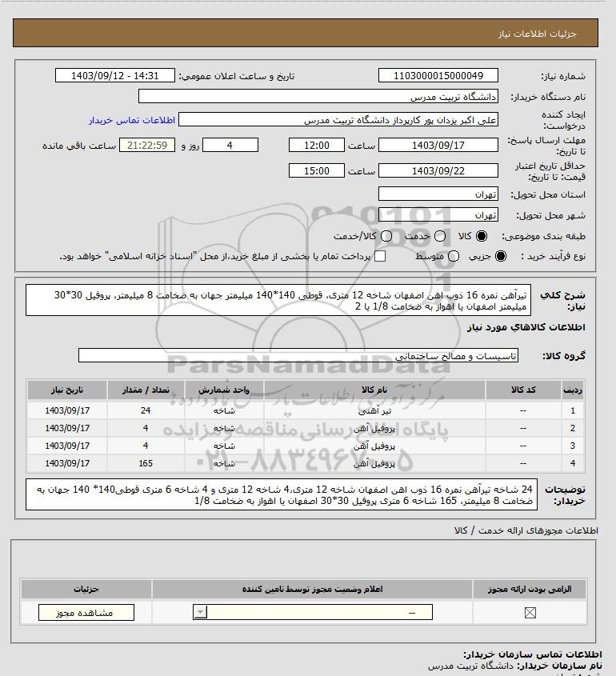Click the اطلاعات مجوزهای ارائه خدمت / کالا heading
The height and width of the screenshot is (676, 616).
(x=526, y=530)
